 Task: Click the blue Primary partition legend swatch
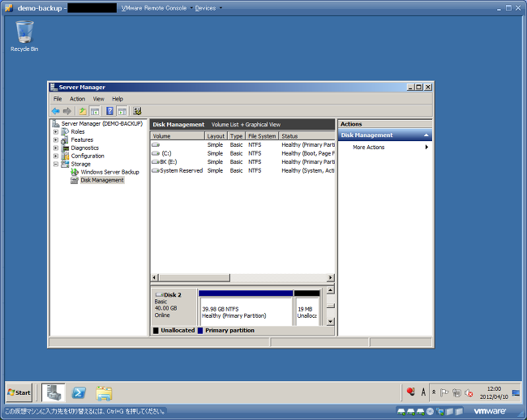200,331
